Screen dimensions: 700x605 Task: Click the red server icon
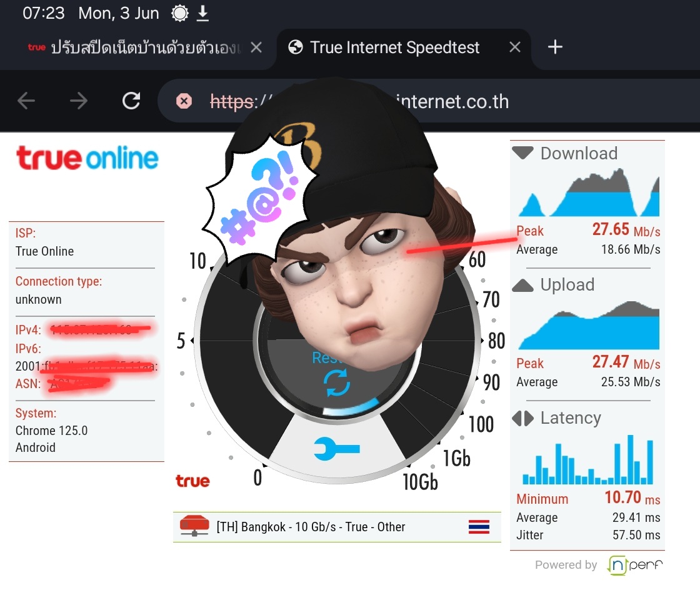[x=194, y=526]
